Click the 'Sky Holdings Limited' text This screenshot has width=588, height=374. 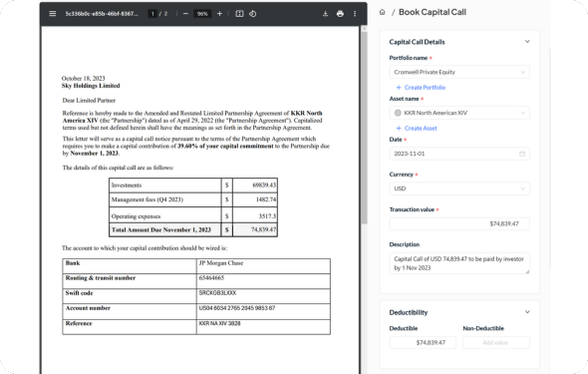click(91, 86)
